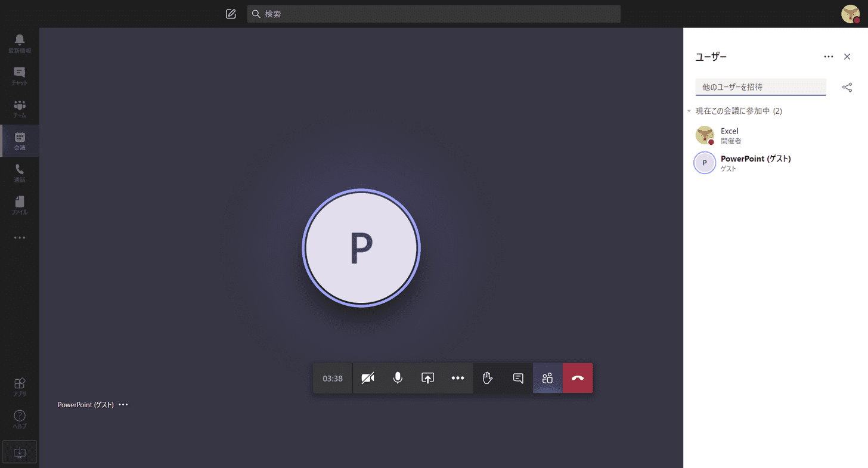Click the ユーザー panel title
The height and width of the screenshot is (468, 868).
[x=711, y=57]
